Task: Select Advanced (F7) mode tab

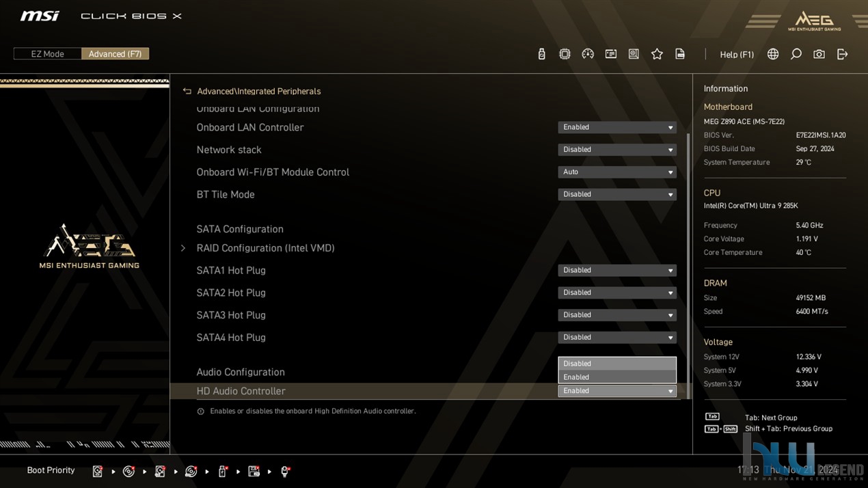Action: coord(115,54)
